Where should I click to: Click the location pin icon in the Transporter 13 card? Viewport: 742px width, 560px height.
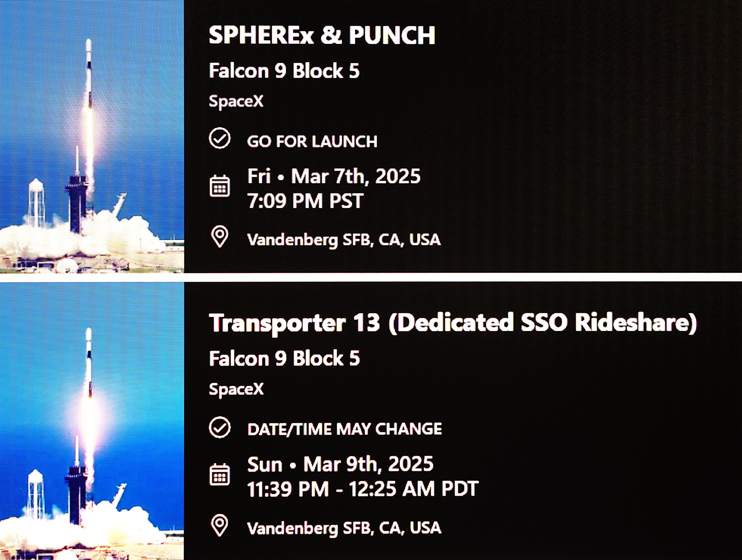[220, 525]
